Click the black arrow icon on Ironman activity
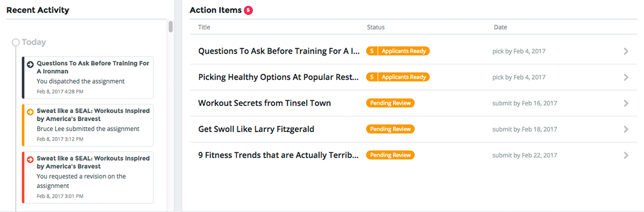644x212 pixels. (30, 64)
